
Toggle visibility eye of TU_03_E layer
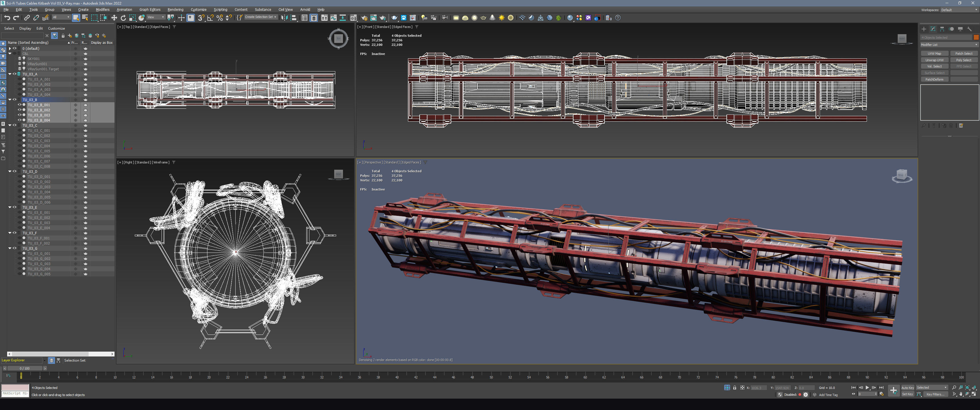[15, 207]
